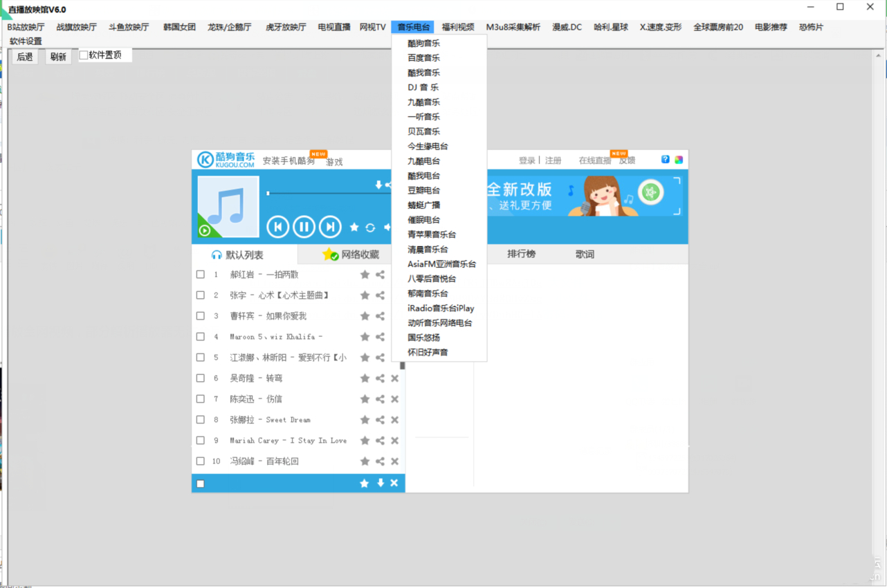Pause playback using the pause icon
The width and height of the screenshot is (887, 588).
304,227
